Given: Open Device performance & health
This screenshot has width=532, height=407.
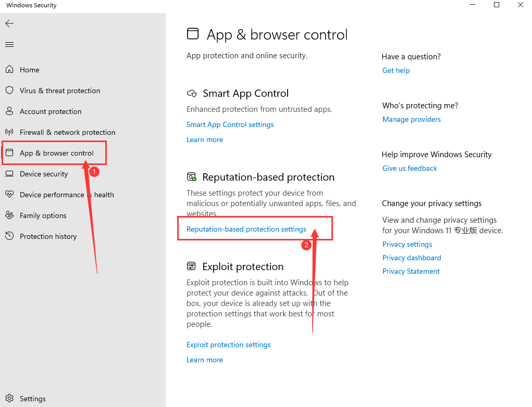Looking at the screenshot, I should click(x=67, y=195).
